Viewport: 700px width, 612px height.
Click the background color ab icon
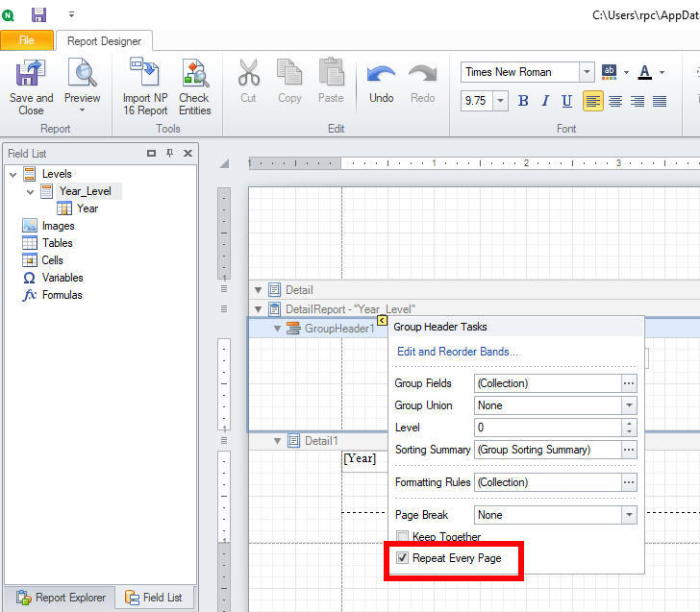[609, 72]
